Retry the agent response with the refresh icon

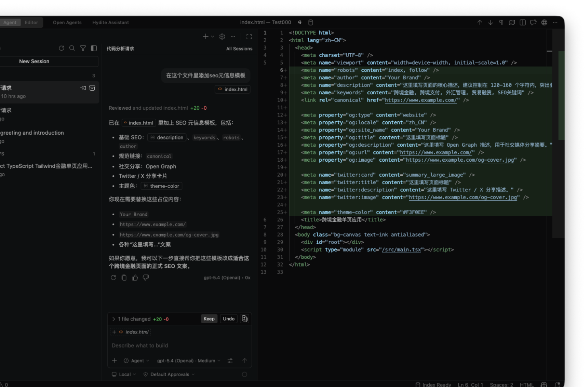(114, 277)
